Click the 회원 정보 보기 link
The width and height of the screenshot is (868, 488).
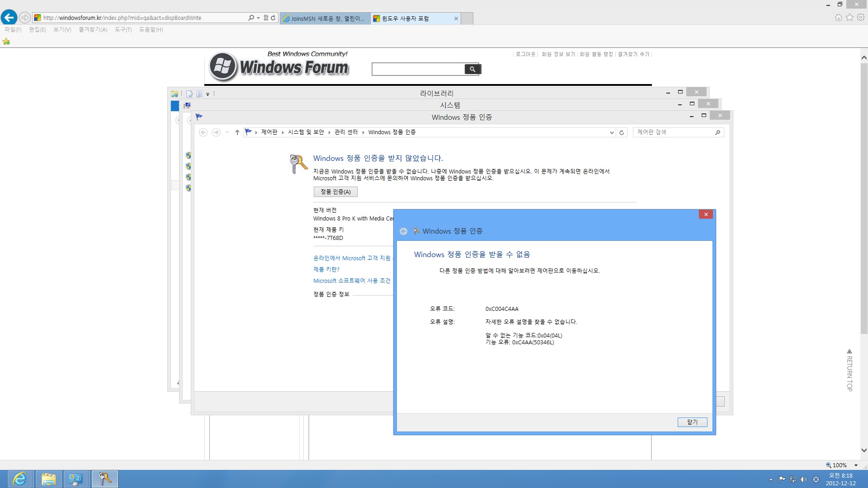(558, 54)
